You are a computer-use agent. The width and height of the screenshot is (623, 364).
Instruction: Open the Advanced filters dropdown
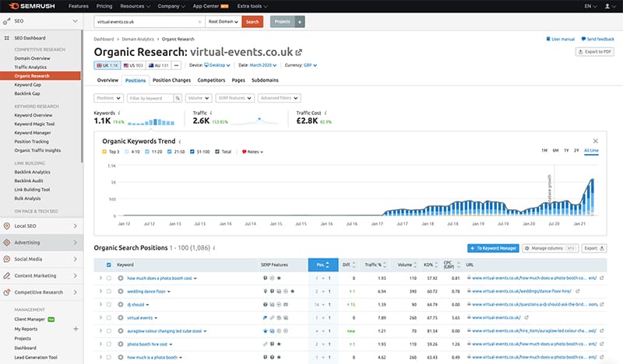pyautogui.click(x=278, y=99)
